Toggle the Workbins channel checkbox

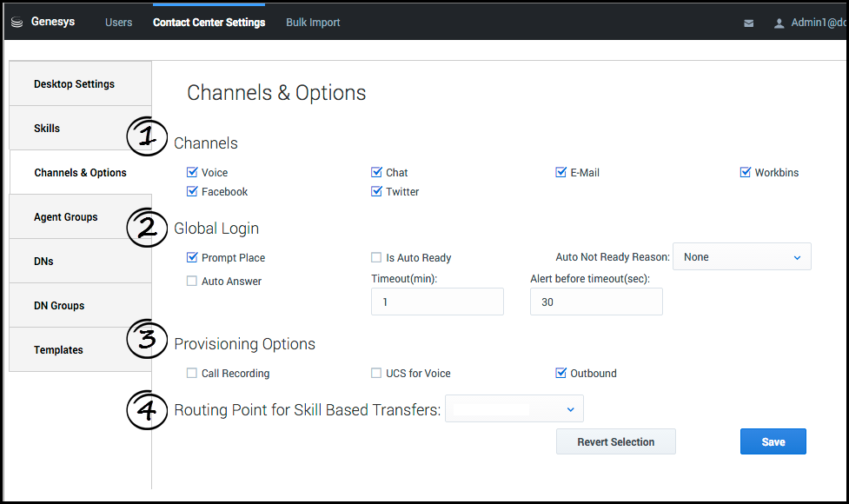[x=745, y=173]
